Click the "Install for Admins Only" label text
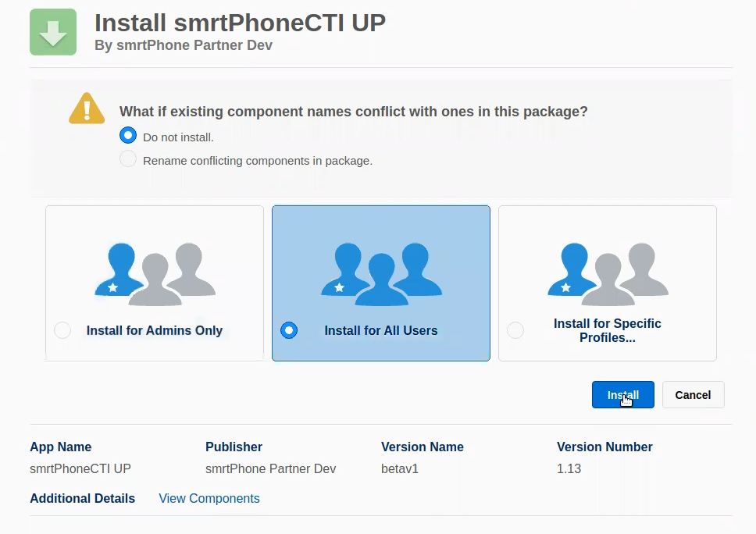The image size is (756, 534). [155, 330]
